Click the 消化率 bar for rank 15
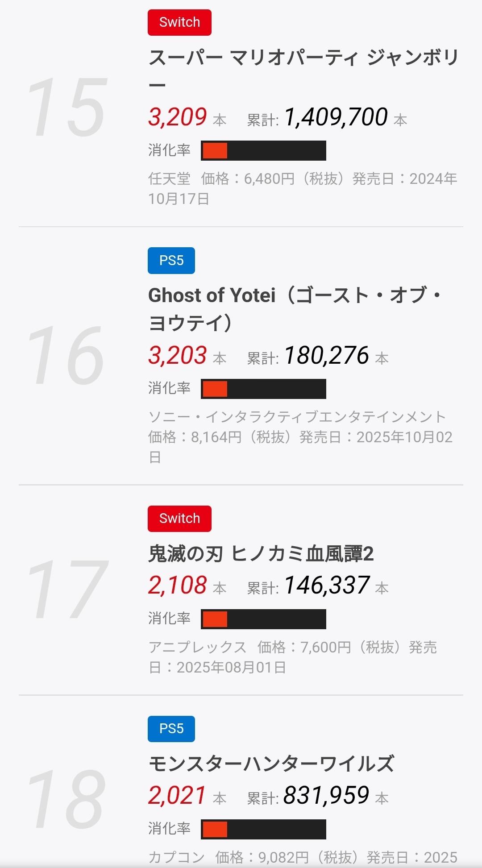This screenshot has width=482, height=868. pos(263,150)
